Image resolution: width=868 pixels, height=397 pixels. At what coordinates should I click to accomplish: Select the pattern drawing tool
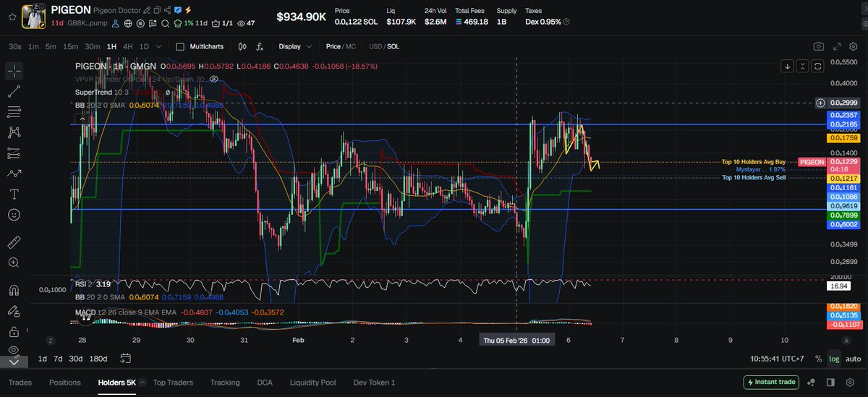coord(14,132)
